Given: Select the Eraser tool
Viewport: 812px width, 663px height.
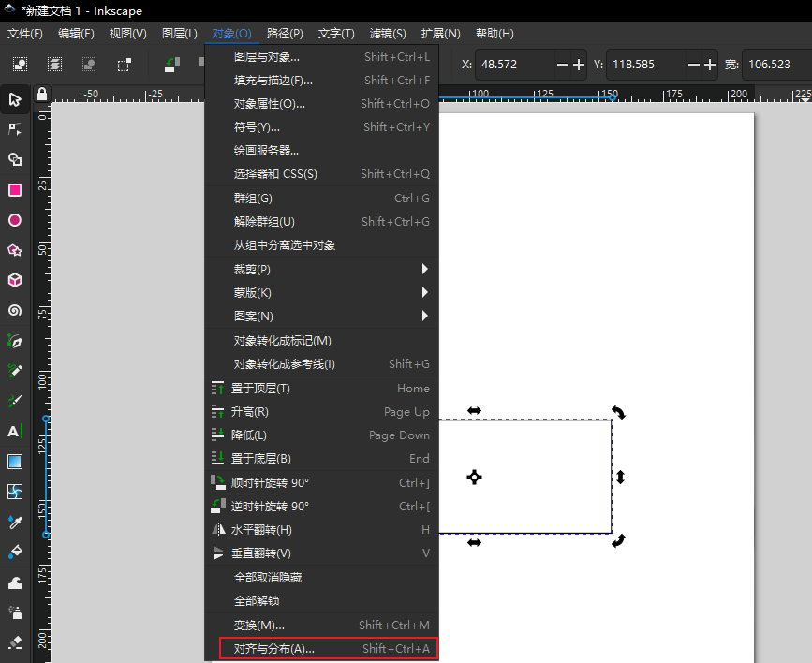Looking at the screenshot, I should coord(15,642).
